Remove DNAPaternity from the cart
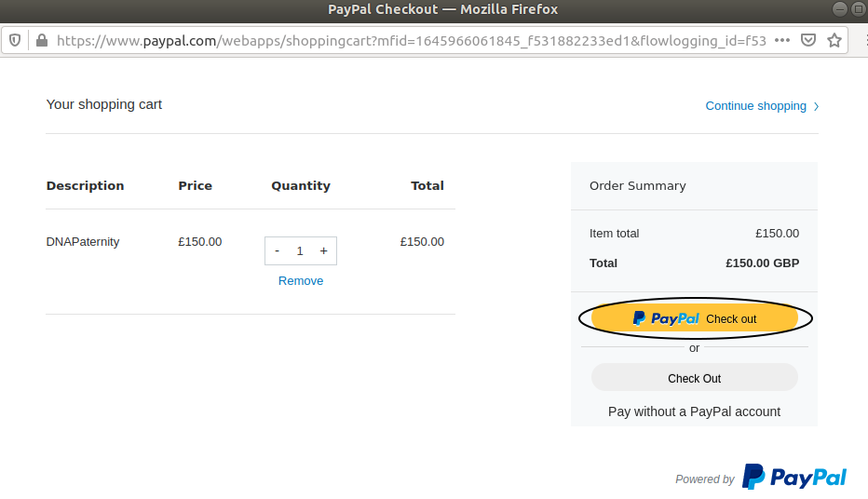 click(301, 280)
